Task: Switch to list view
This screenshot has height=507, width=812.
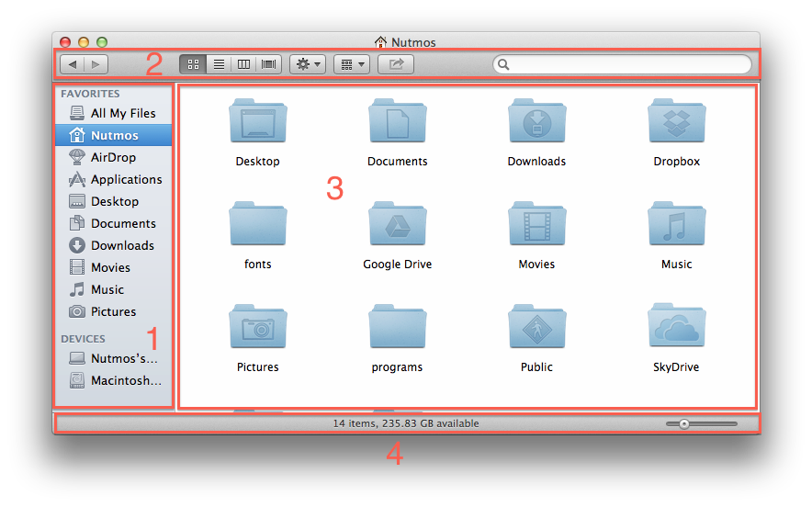Action: [x=219, y=64]
